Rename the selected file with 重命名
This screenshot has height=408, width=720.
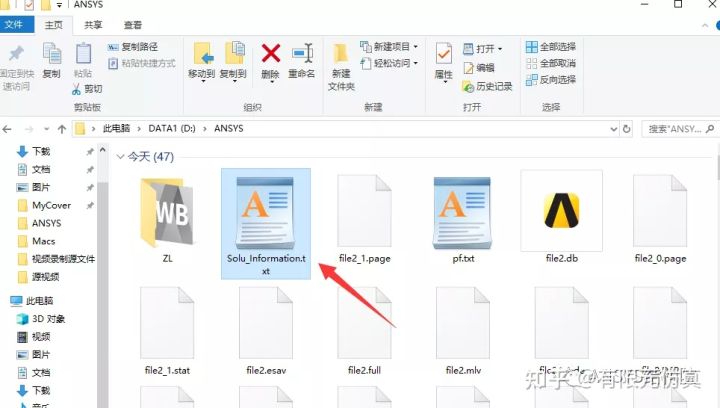pos(302,61)
